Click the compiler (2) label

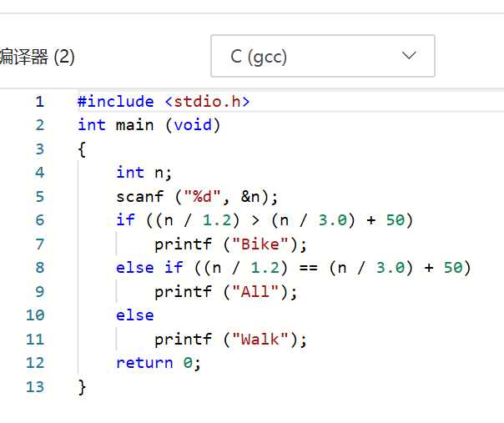click(38, 57)
